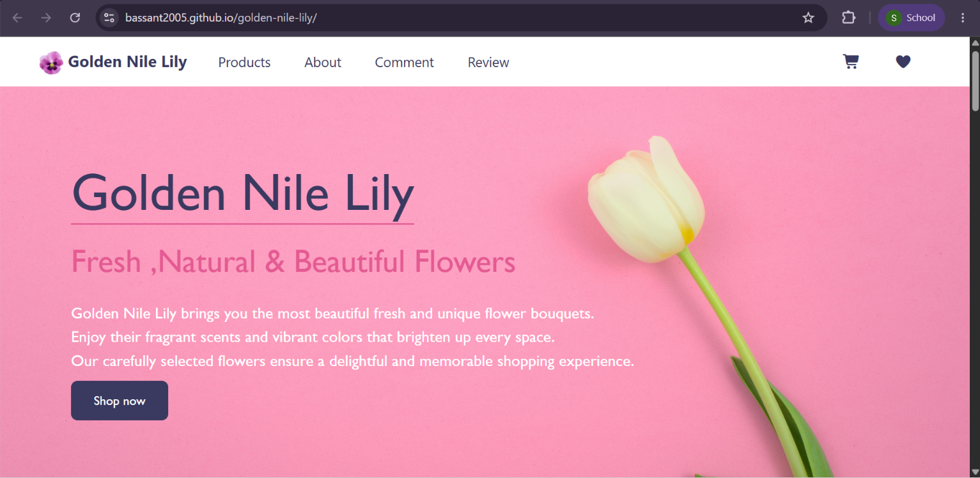Open the Chrome three-dot menu
The width and height of the screenshot is (980, 478).
tap(963, 18)
